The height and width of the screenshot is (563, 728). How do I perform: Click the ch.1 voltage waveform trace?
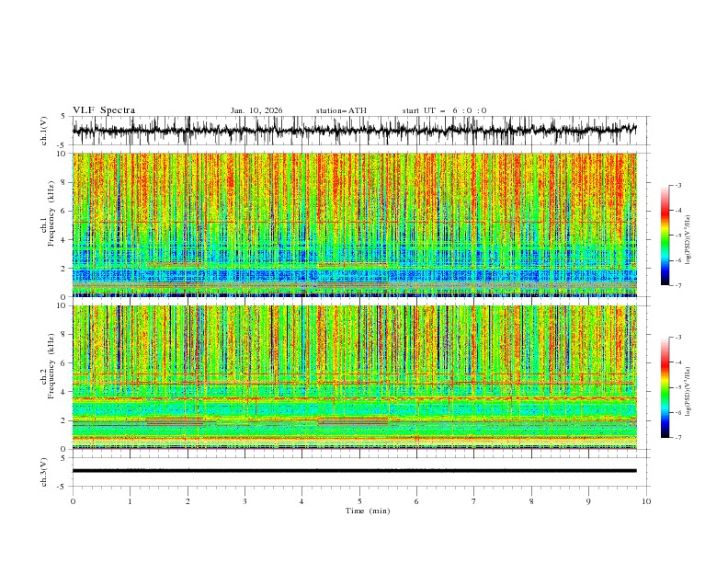(x=354, y=131)
